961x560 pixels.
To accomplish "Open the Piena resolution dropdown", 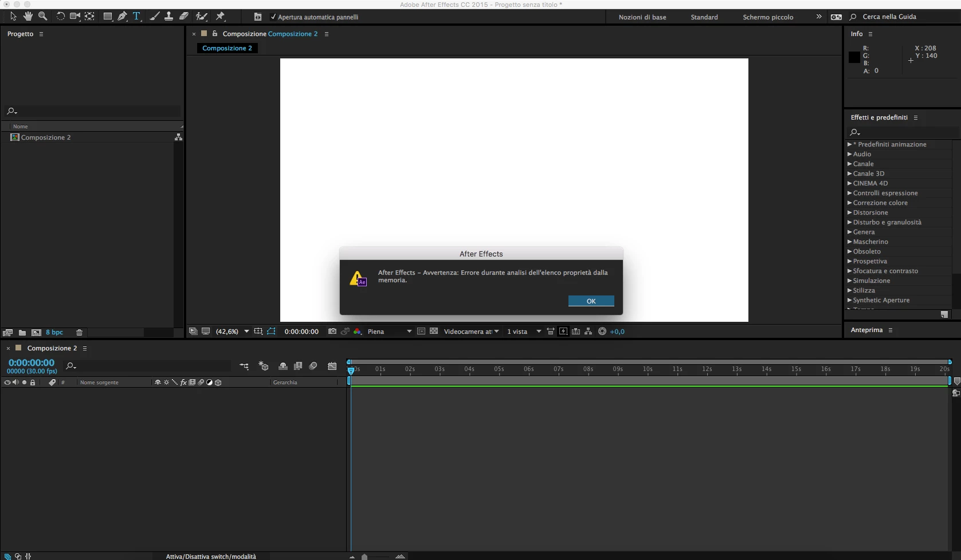I will point(390,332).
